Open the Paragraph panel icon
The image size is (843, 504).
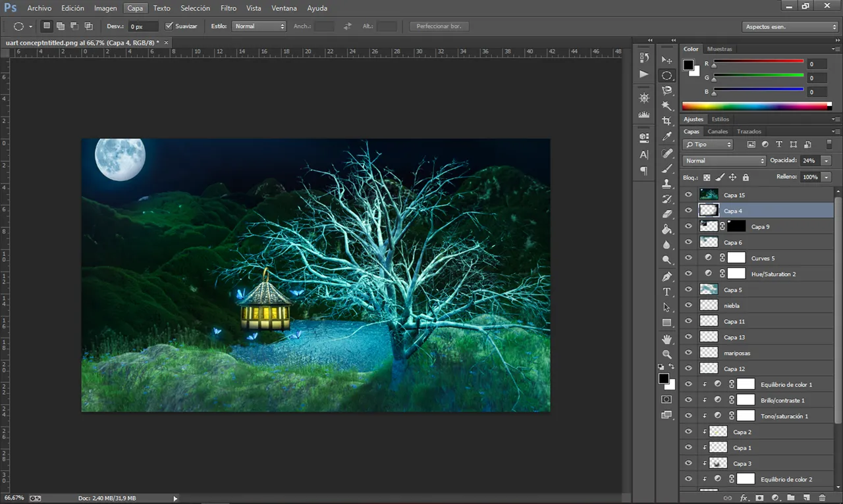coord(644,170)
